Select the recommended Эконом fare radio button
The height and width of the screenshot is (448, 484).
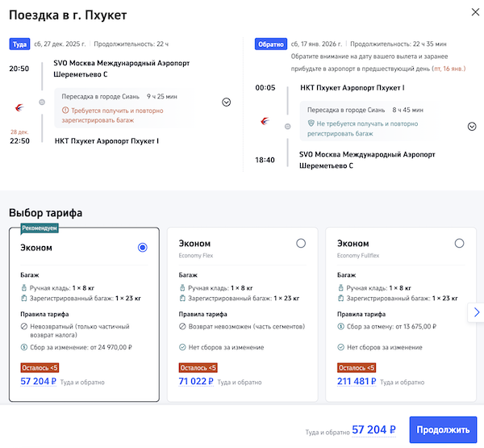pyautogui.click(x=143, y=248)
